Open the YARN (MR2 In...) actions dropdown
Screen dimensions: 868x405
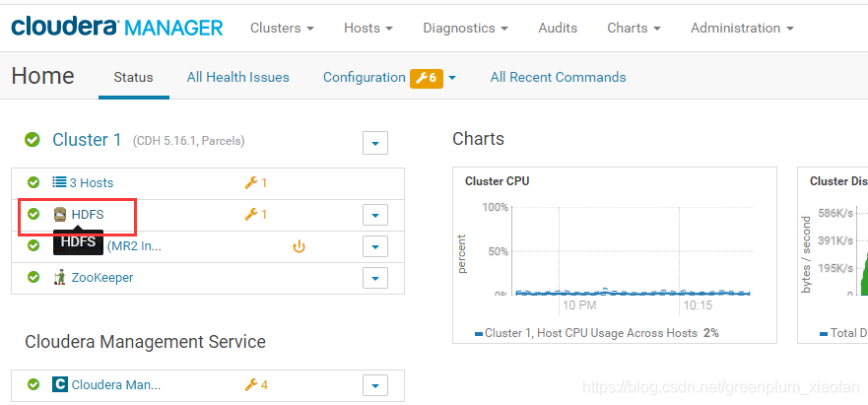click(375, 246)
